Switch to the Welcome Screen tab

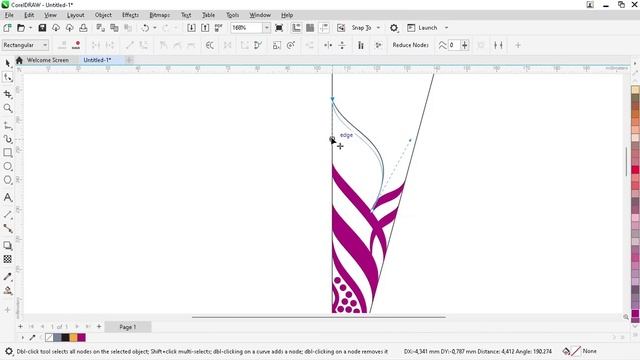[x=48, y=60]
